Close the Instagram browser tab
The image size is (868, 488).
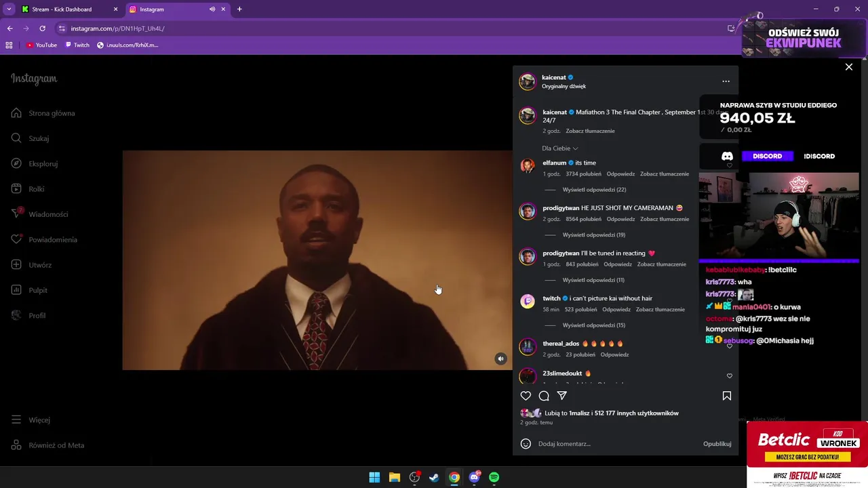[223, 9]
